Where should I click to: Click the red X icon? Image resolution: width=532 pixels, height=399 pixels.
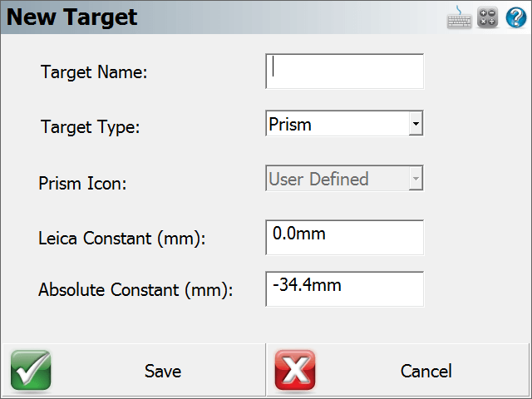295,371
